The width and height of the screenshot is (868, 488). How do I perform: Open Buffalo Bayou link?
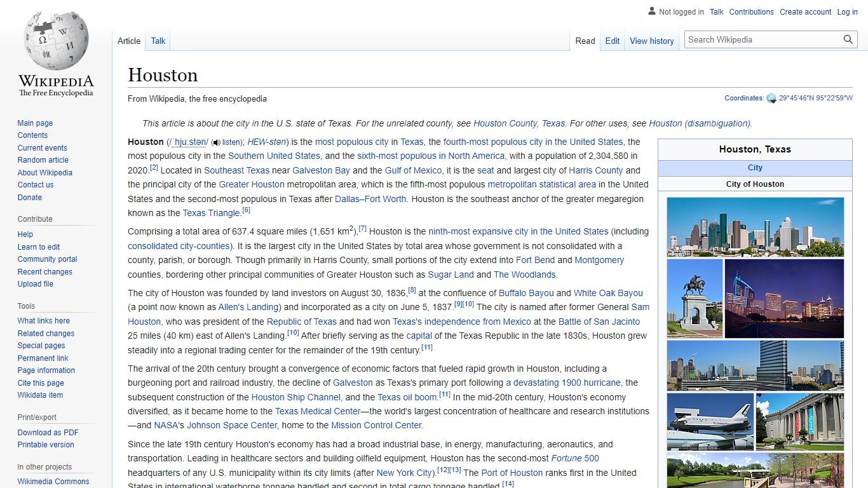point(526,293)
